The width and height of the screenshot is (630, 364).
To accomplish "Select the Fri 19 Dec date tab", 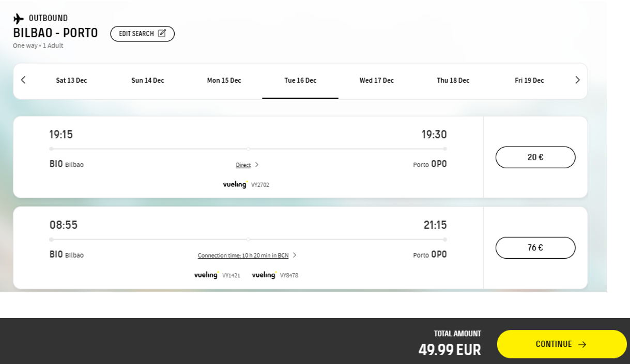I will click(x=529, y=81).
